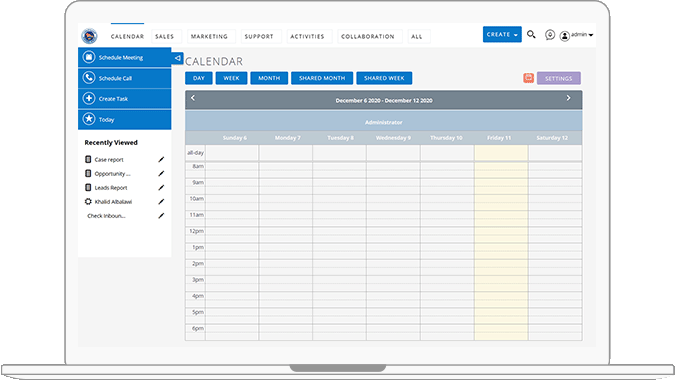675x380 pixels.
Task: Open Check Inboun... from Recently Viewed
Action: click(x=106, y=216)
